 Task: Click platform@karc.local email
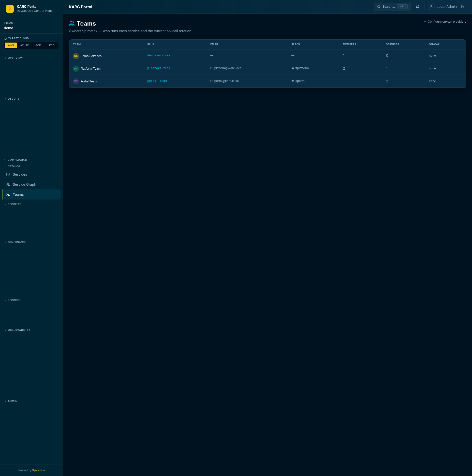[228, 68]
